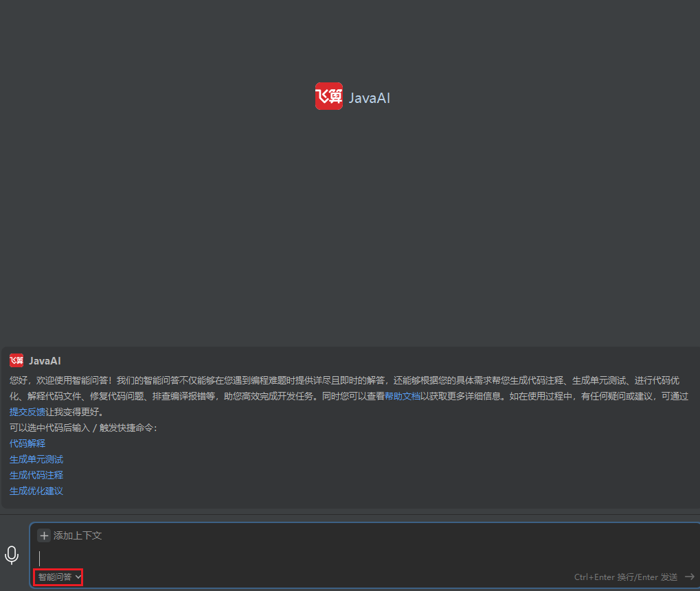Click the microphone icon on the left edge

11,555
